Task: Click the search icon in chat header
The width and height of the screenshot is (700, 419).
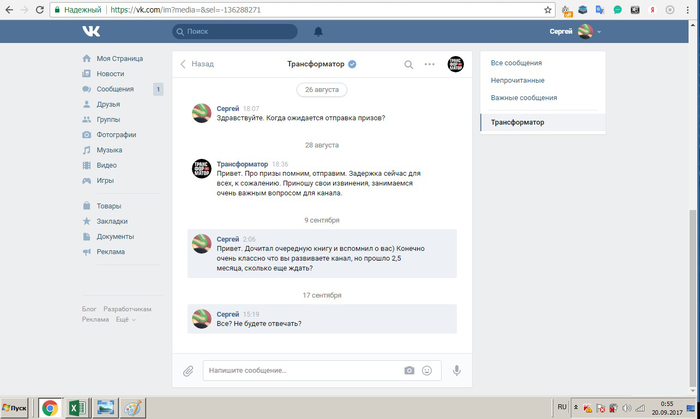Action: 408,64
